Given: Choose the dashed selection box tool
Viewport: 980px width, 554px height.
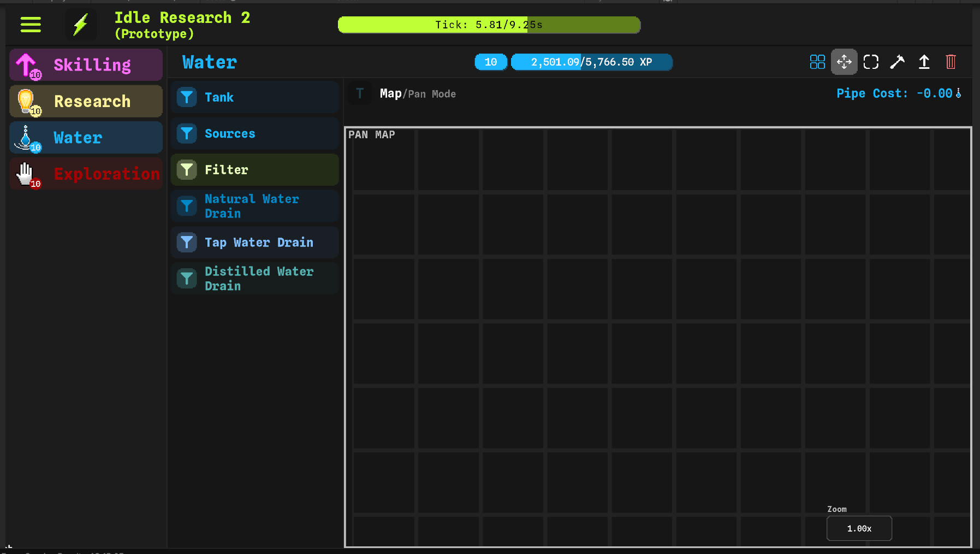Looking at the screenshot, I should point(871,62).
